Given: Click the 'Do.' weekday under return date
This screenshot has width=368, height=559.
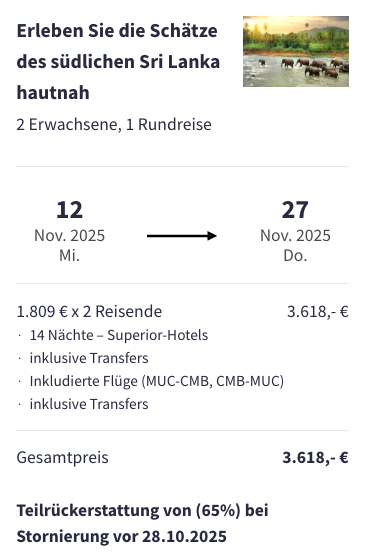Looking at the screenshot, I should (x=295, y=256).
